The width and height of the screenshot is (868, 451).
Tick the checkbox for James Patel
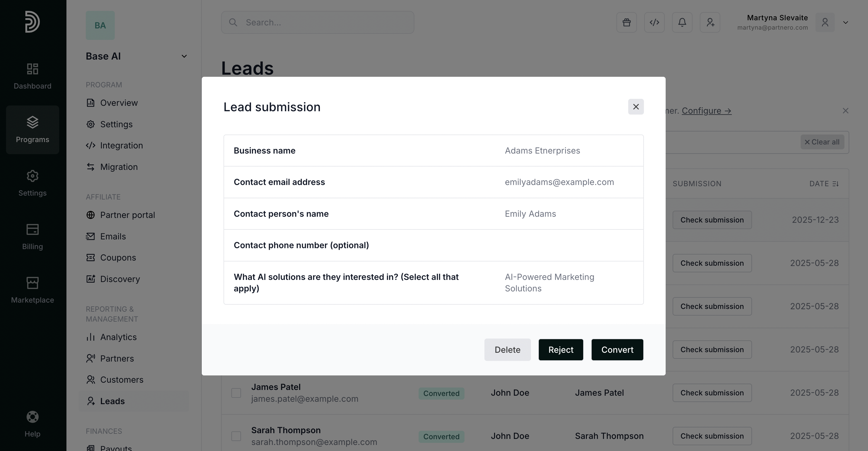click(x=236, y=393)
